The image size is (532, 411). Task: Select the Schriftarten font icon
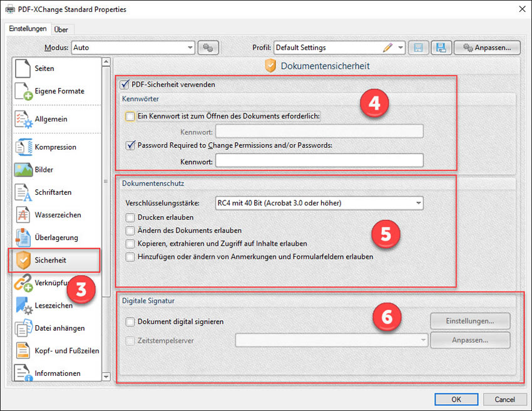point(23,192)
